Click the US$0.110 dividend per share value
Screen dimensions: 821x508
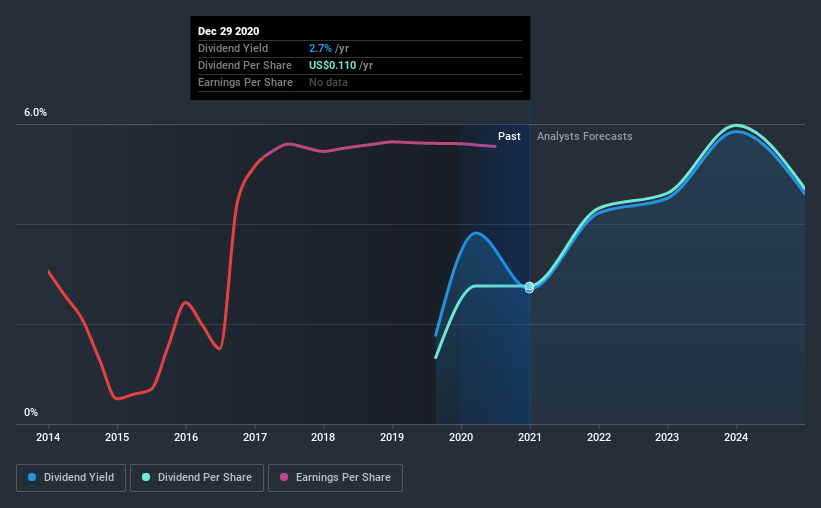(332, 65)
